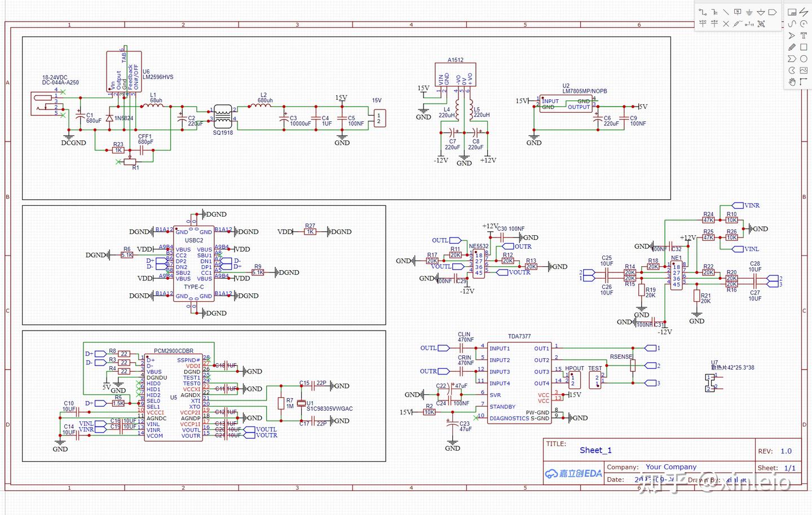
Task: Select the Ellipse drawing tool
Action: (x=804, y=59)
